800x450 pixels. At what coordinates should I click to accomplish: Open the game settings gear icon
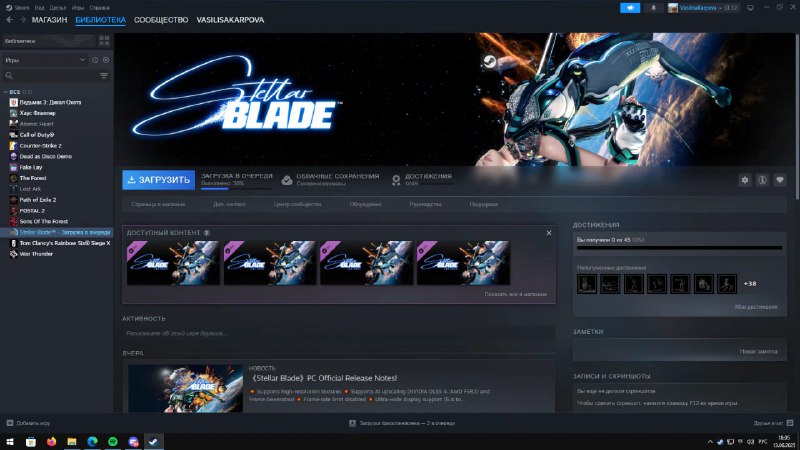coord(744,180)
